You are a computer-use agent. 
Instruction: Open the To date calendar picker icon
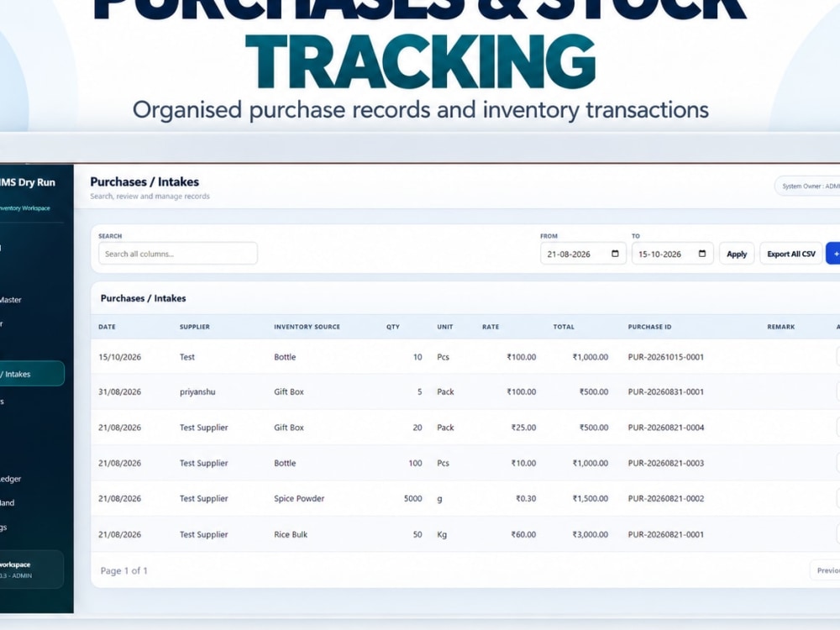tap(701, 254)
